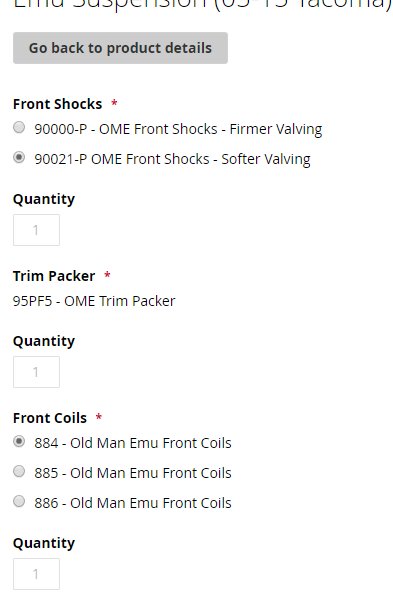
Task: Select 90021-P Softer Valving front shocks radio
Action: (19, 157)
